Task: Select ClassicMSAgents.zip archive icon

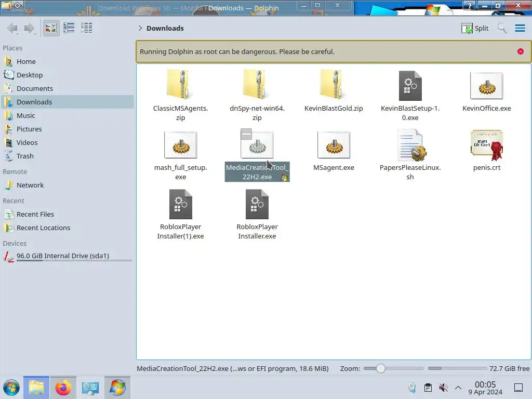Action: coord(180,85)
